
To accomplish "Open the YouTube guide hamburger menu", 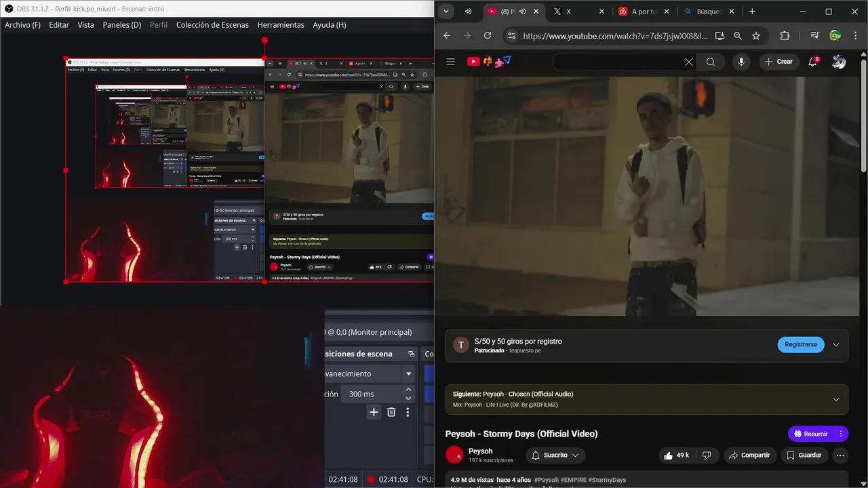I will [x=451, y=62].
